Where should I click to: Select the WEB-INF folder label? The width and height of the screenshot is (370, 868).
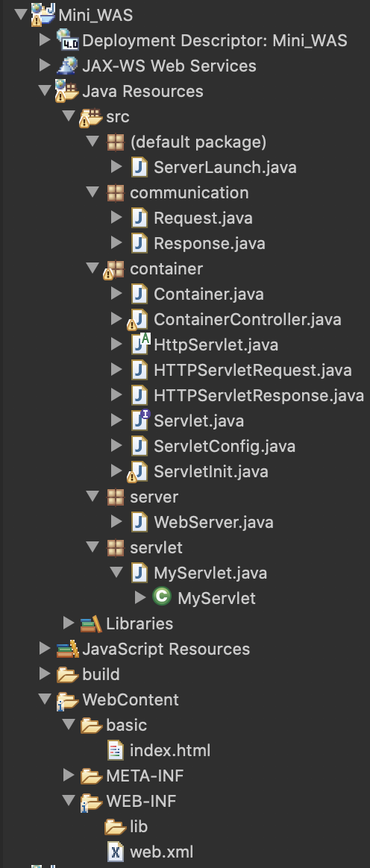[x=141, y=802]
